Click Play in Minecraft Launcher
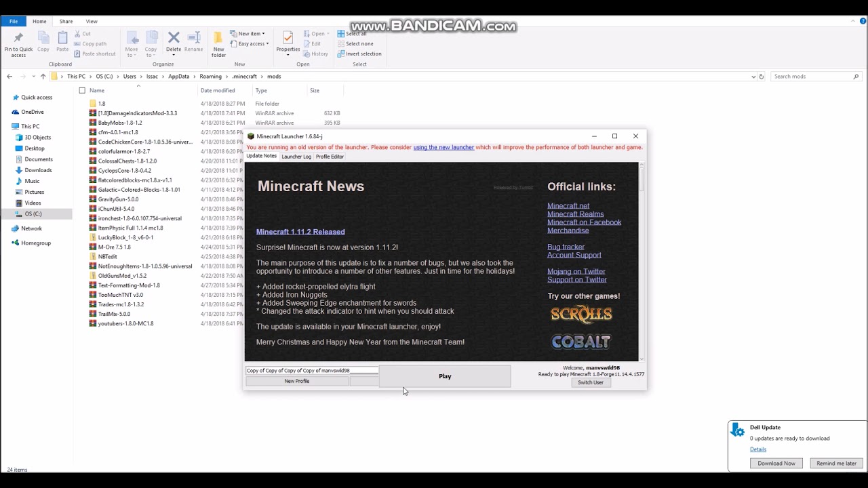 click(445, 376)
